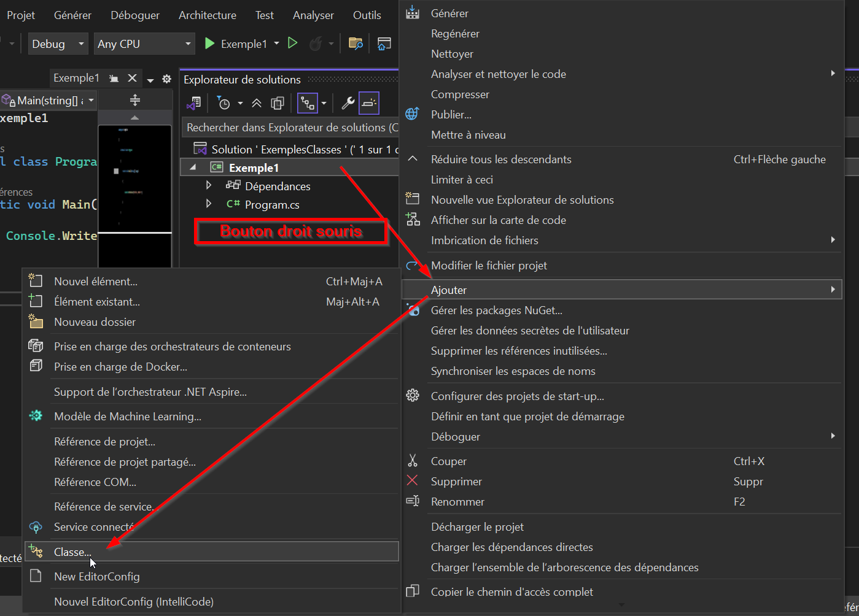Expand the Dépendances tree node
The height and width of the screenshot is (616, 859).
pyautogui.click(x=209, y=185)
